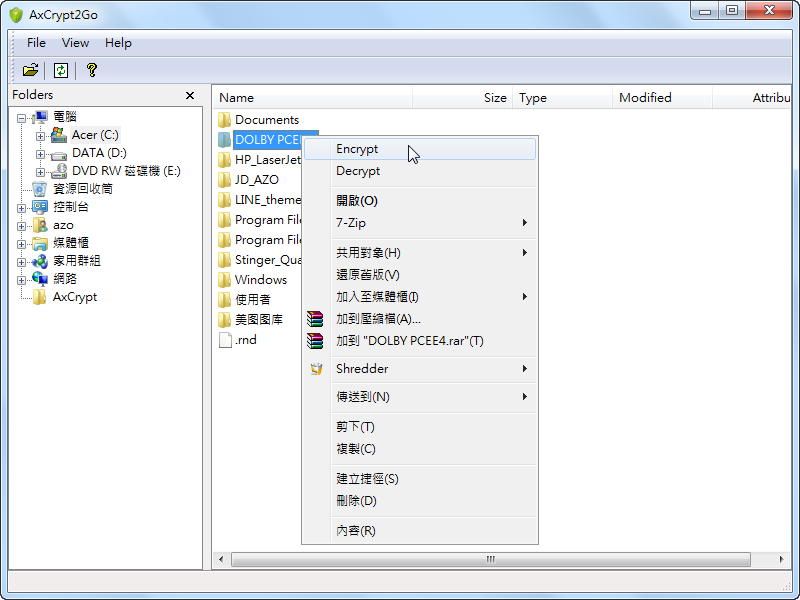This screenshot has width=800, height=600.
Task: Open the 共用對象(H) submenu arrow
Action: [x=524, y=253]
